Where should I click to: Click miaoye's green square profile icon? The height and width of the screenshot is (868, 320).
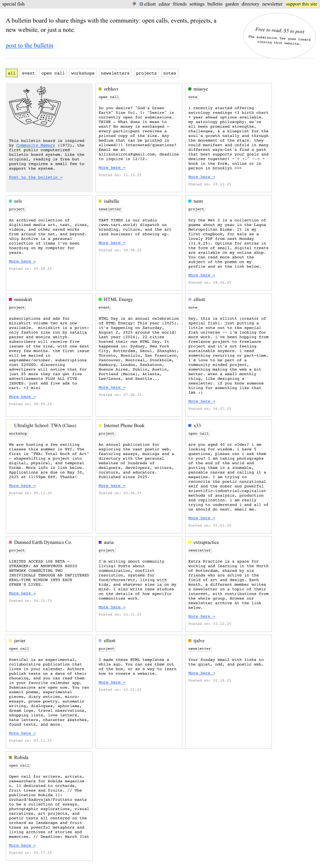[190, 89]
